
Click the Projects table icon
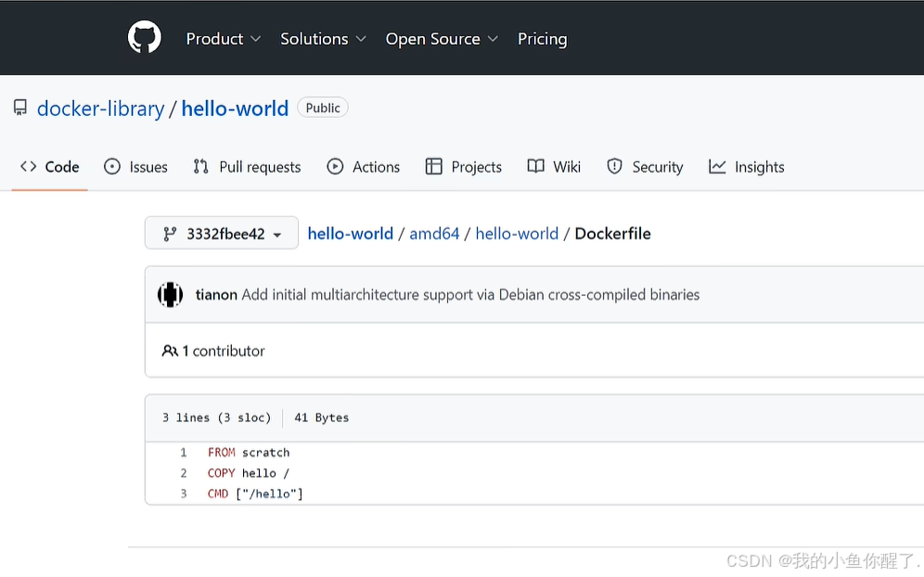coord(433,167)
